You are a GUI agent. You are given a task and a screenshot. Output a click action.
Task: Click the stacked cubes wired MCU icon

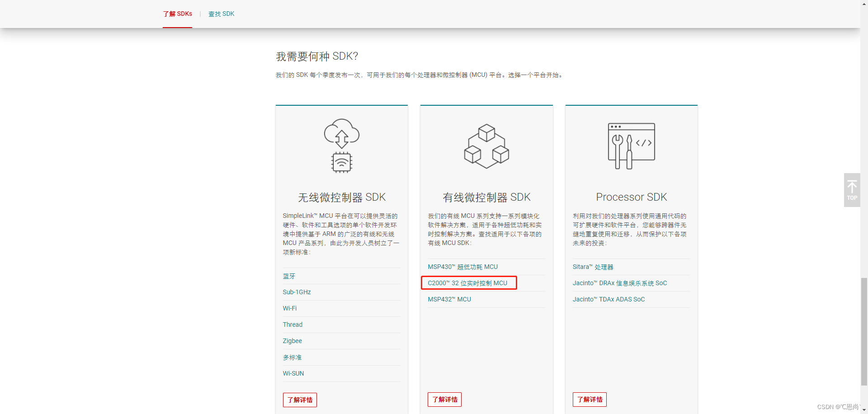point(486,146)
